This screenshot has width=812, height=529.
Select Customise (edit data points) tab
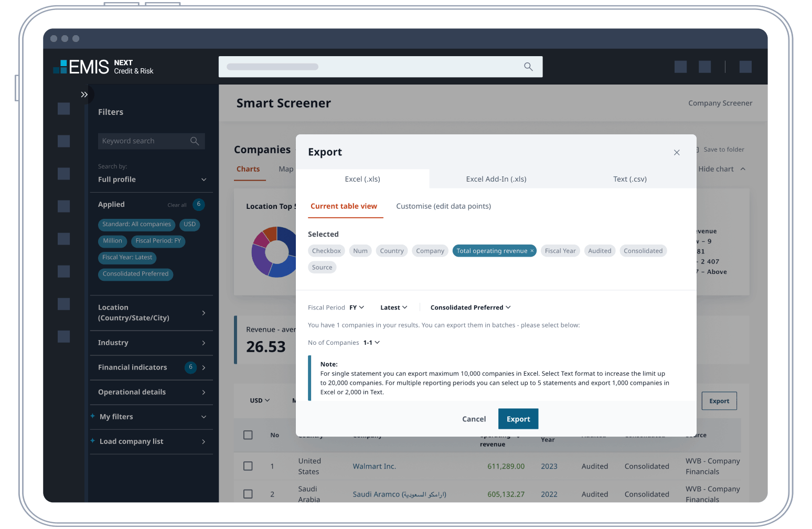pyautogui.click(x=443, y=206)
